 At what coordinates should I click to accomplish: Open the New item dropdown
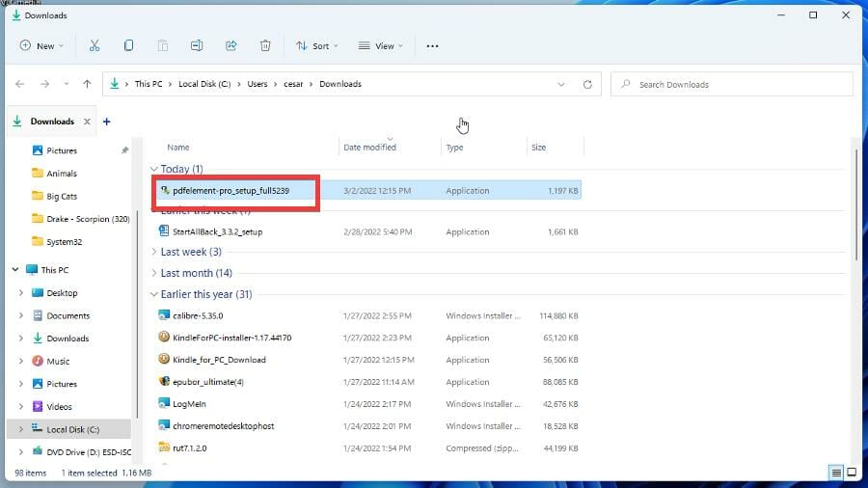tap(41, 45)
